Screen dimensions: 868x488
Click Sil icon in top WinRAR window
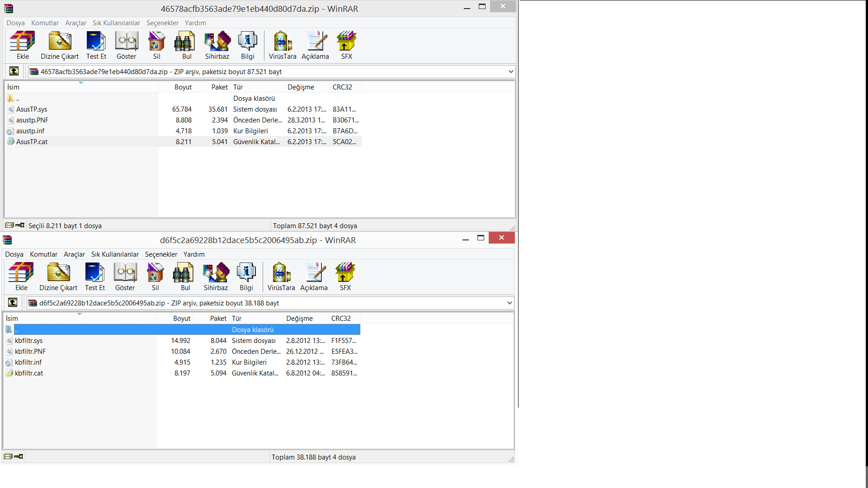(156, 45)
